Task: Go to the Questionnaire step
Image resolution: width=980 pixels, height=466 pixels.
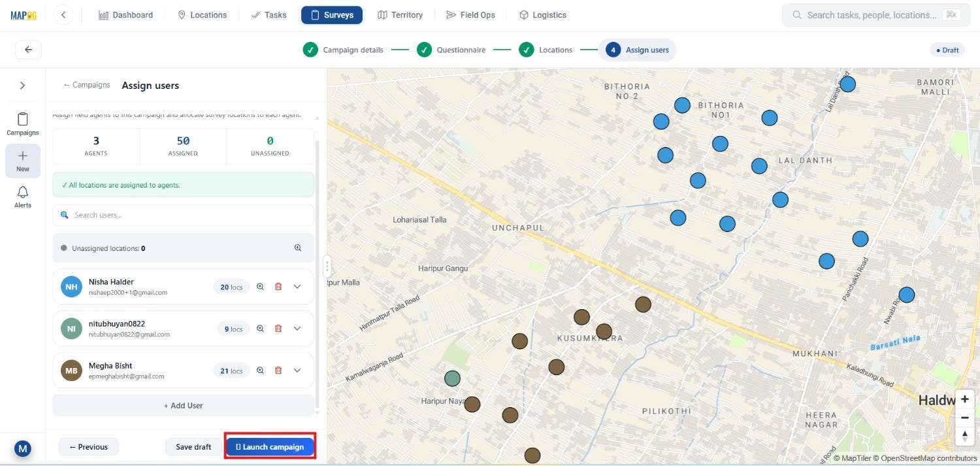Action: click(451, 50)
